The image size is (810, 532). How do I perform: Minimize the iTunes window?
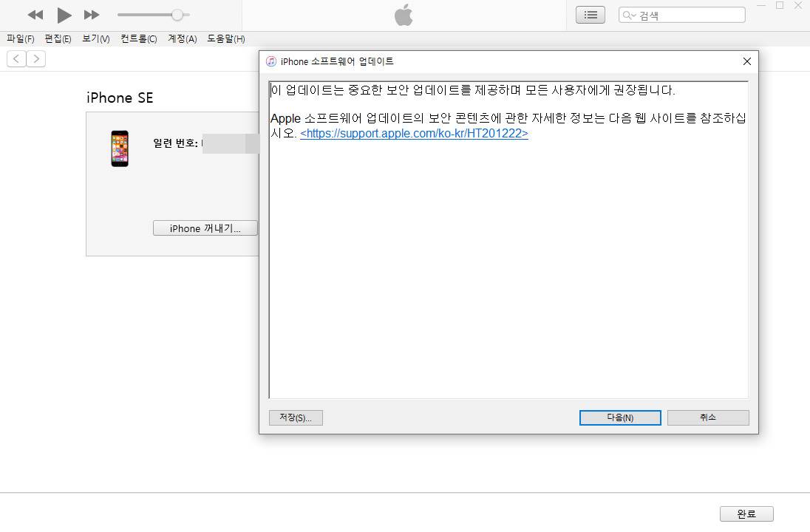click(761, 6)
